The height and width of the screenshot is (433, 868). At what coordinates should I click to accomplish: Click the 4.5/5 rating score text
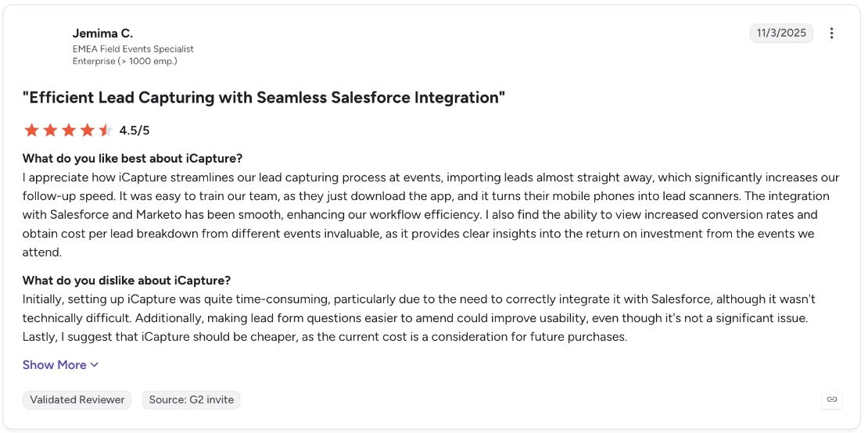point(135,131)
